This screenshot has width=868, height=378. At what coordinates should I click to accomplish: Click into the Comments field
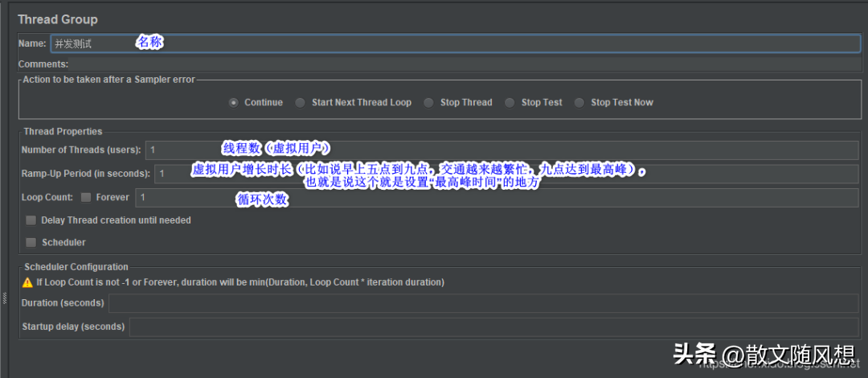pyautogui.click(x=466, y=64)
